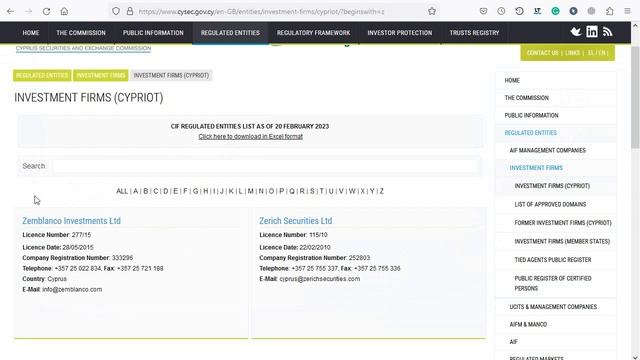The height and width of the screenshot is (360, 640).
Task: Open Zemblanco Investments Ltd details
Action: [71, 221]
